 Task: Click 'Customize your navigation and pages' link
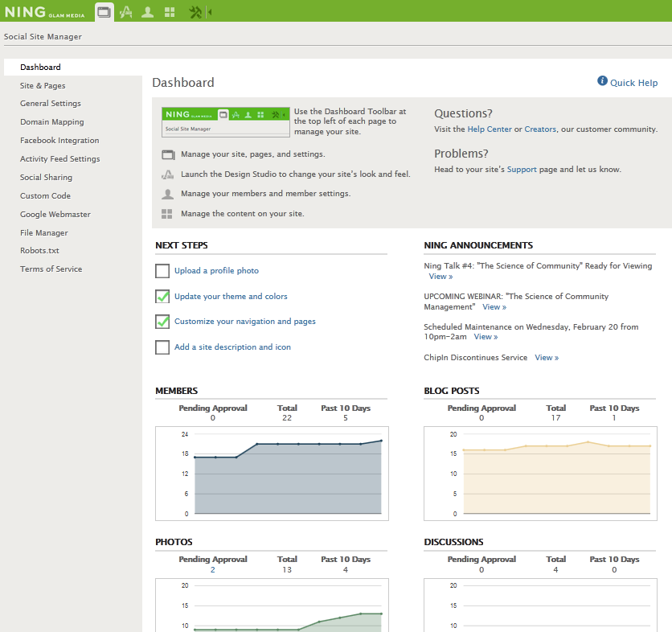click(x=244, y=321)
